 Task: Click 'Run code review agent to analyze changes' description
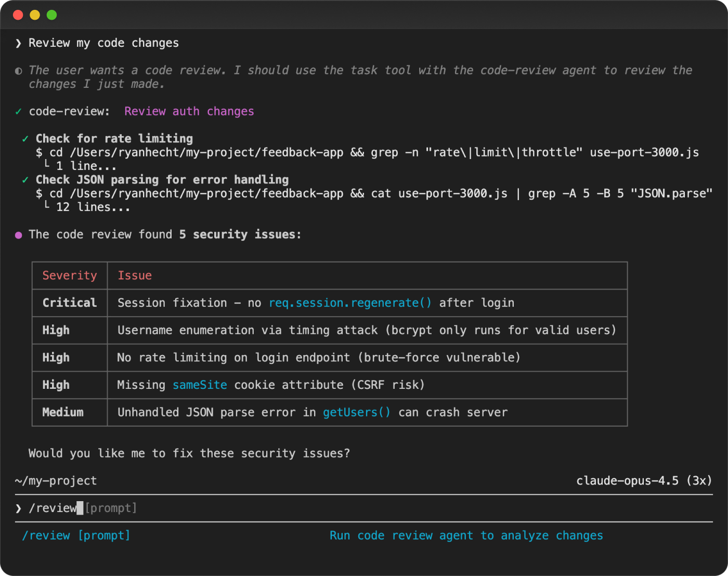tap(466, 535)
